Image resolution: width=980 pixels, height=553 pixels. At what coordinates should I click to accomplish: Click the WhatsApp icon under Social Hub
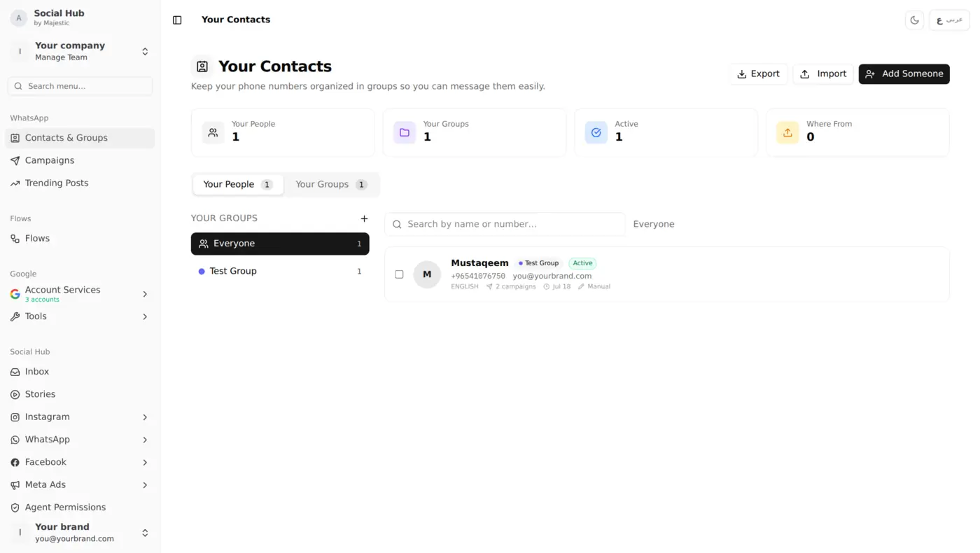pos(15,440)
